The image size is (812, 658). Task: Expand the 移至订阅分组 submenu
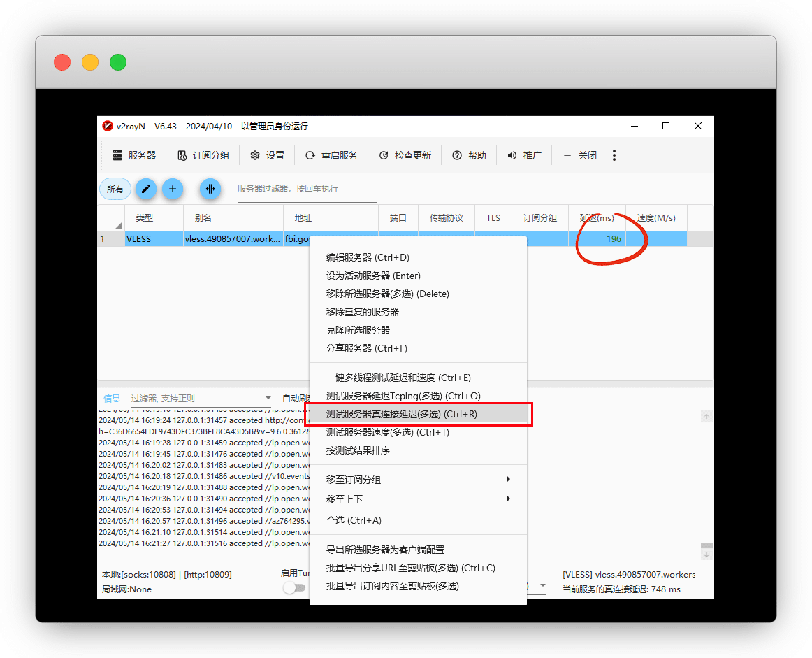(419, 480)
